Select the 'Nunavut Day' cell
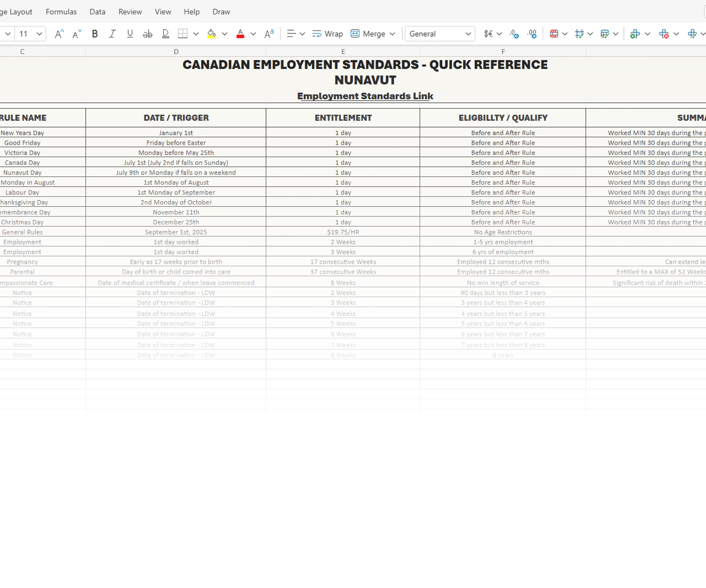Image resolution: width=706 pixels, height=588 pixels. click(x=43, y=172)
